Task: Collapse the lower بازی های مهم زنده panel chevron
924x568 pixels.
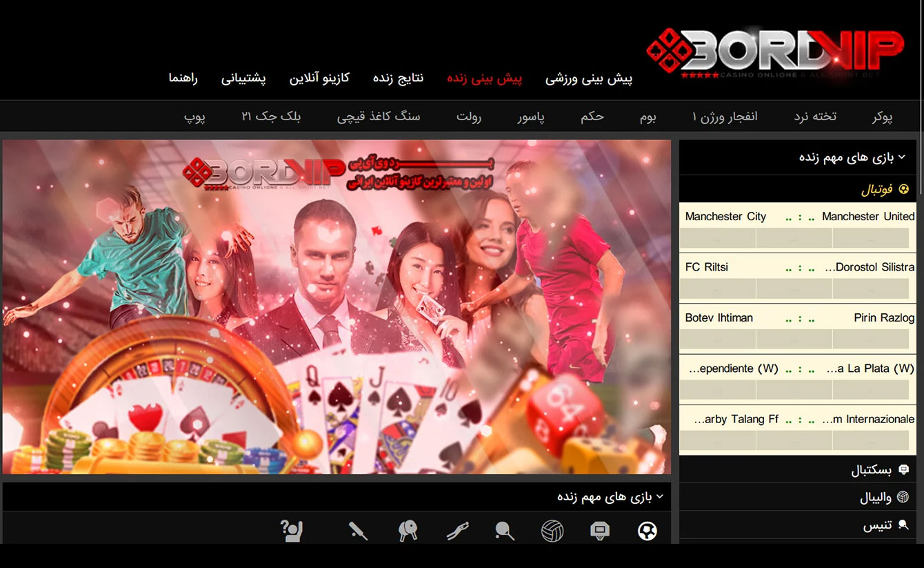Action: tap(660, 496)
